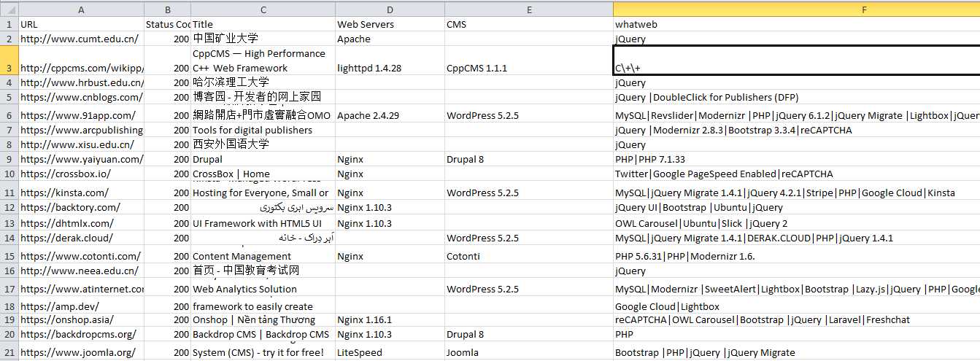The width and height of the screenshot is (980, 361).
Task: Select the 'Drupal' title cell in row 9
Action: (263, 159)
